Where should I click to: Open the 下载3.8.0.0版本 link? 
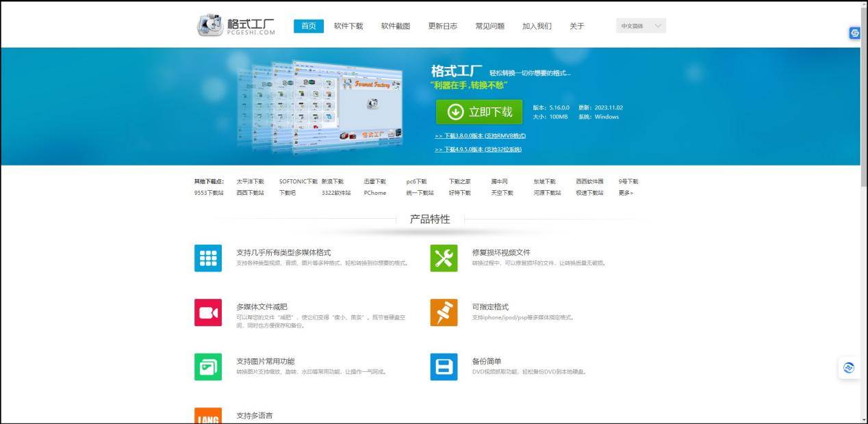click(480, 135)
